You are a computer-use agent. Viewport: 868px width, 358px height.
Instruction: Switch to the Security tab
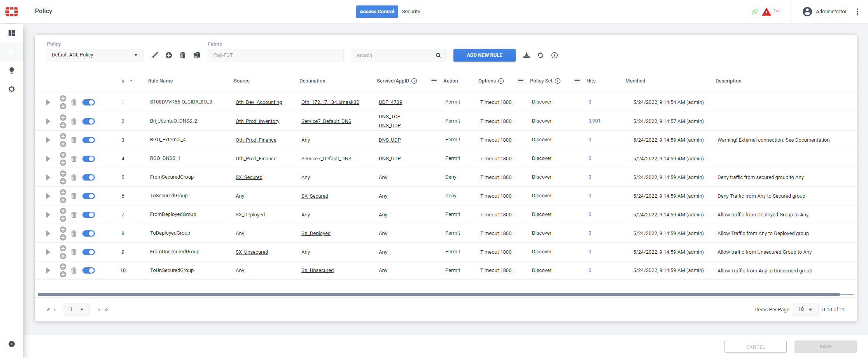pyautogui.click(x=411, y=11)
